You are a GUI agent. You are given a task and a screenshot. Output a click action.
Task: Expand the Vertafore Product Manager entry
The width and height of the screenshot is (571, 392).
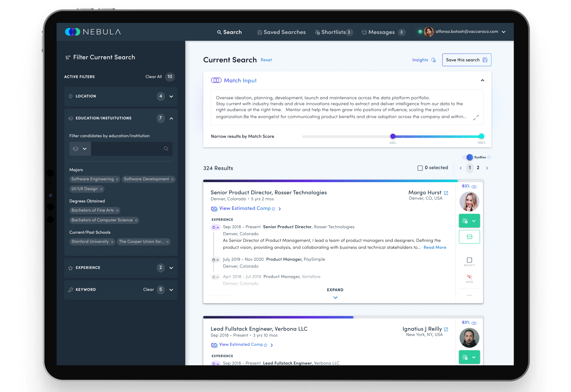pos(216,277)
